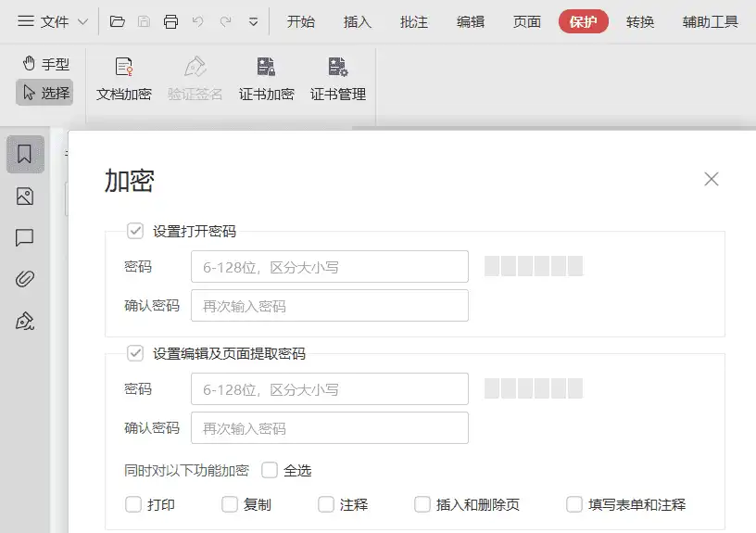Select the 手型 hand tool
Screen dimensions: 756x533
[45, 64]
